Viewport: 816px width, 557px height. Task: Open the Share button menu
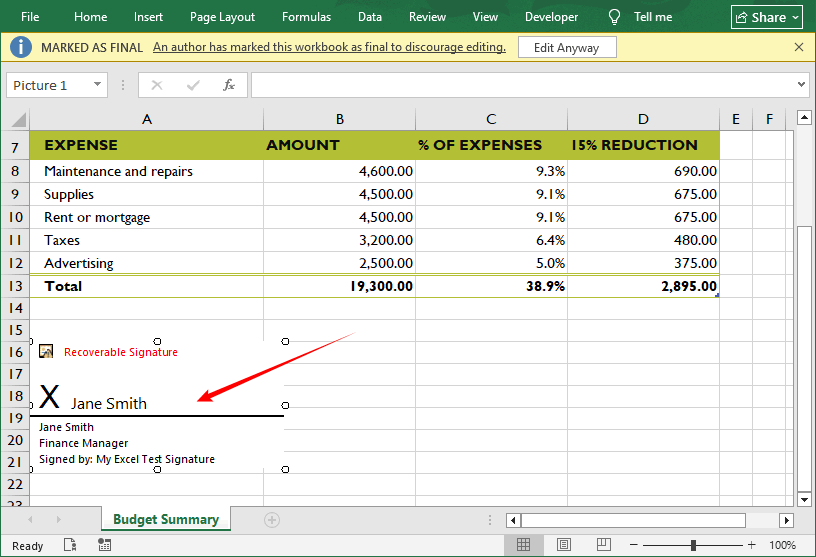767,17
